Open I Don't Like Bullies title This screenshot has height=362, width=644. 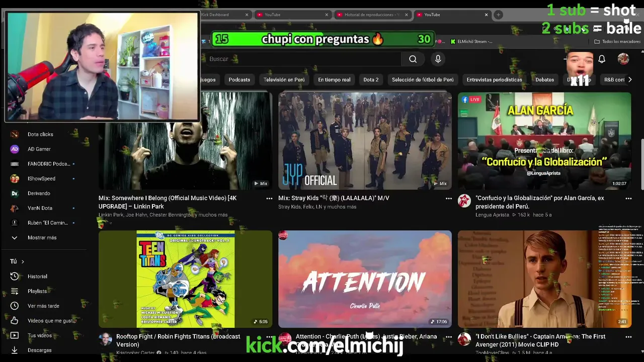(x=540, y=340)
